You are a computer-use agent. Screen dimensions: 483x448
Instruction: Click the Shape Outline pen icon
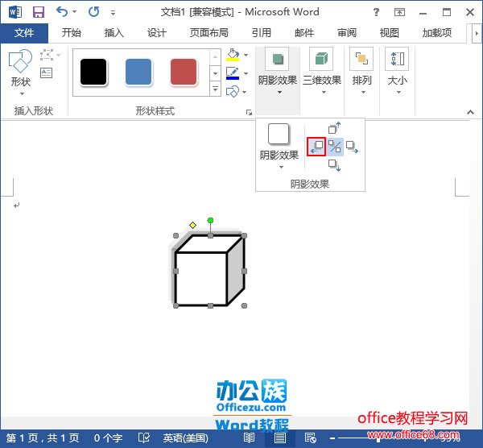point(233,73)
